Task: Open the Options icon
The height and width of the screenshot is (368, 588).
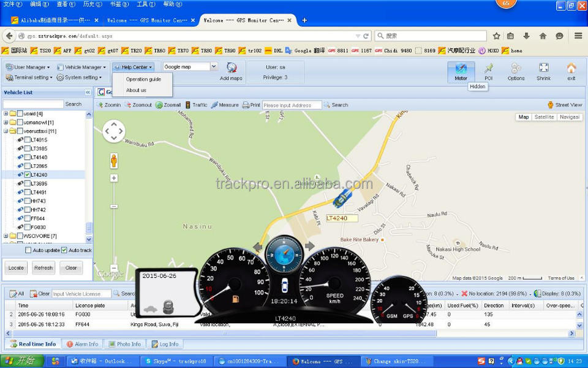Action: 516,69
